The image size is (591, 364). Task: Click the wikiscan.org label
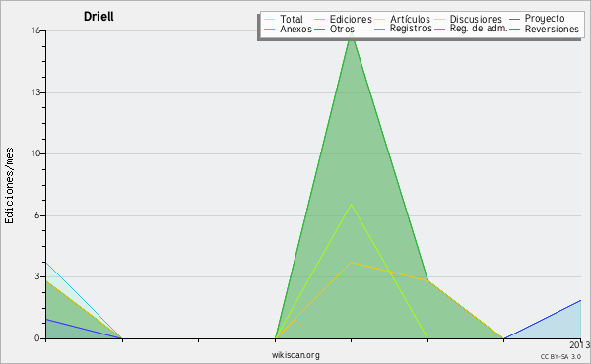point(295,354)
